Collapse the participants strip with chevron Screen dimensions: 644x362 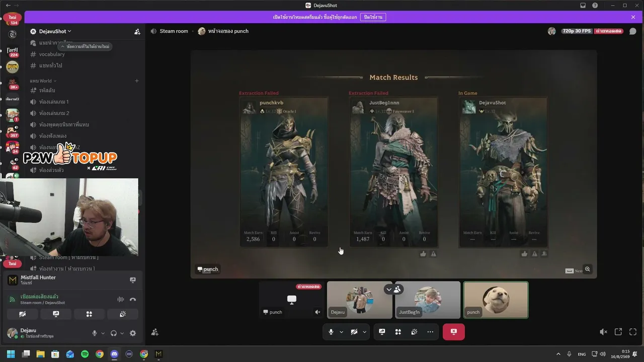[389, 289]
